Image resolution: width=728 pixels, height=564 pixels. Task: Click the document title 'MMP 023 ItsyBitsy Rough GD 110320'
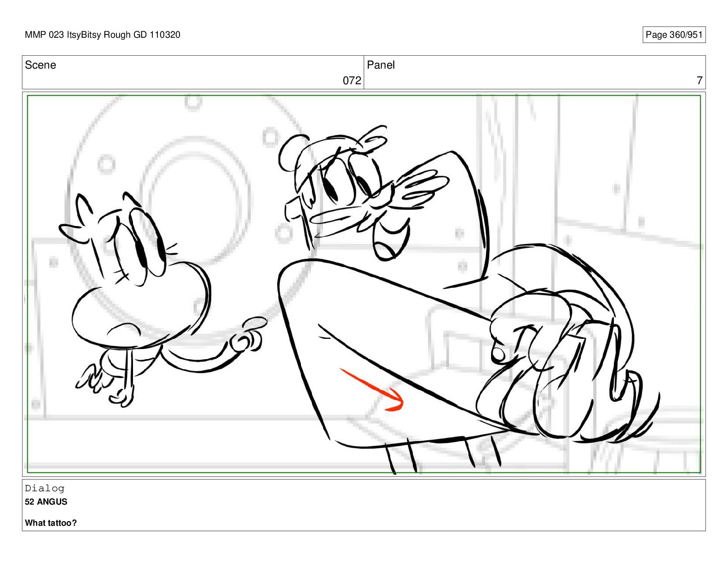click(x=103, y=35)
